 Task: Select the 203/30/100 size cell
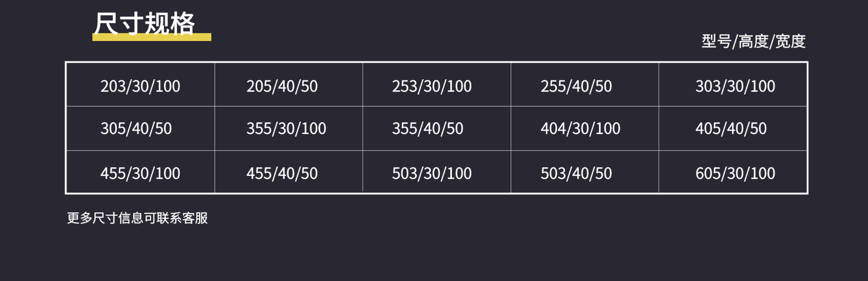[x=141, y=86]
